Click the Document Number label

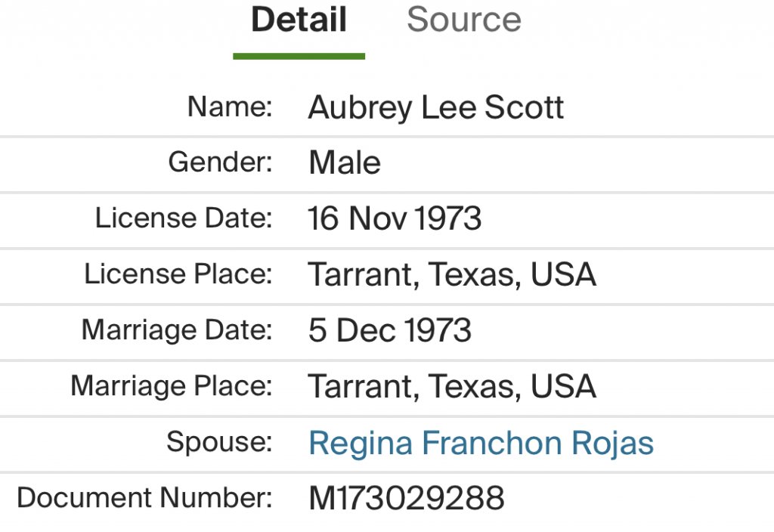(x=144, y=498)
